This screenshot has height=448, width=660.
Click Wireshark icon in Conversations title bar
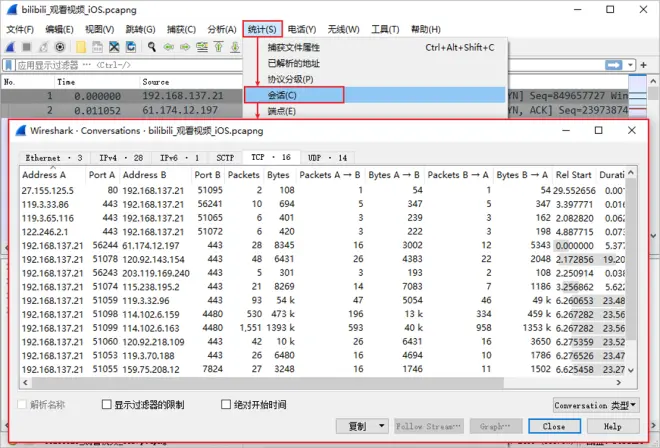(21, 131)
